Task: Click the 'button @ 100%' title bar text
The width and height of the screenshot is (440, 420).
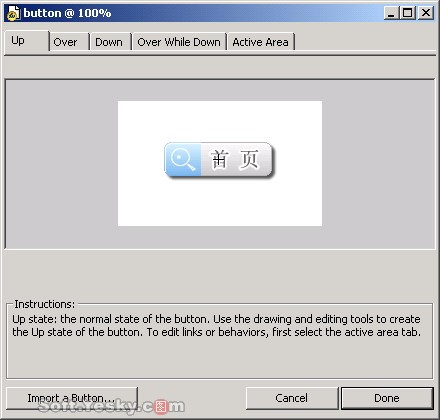Action: point(67,13)
